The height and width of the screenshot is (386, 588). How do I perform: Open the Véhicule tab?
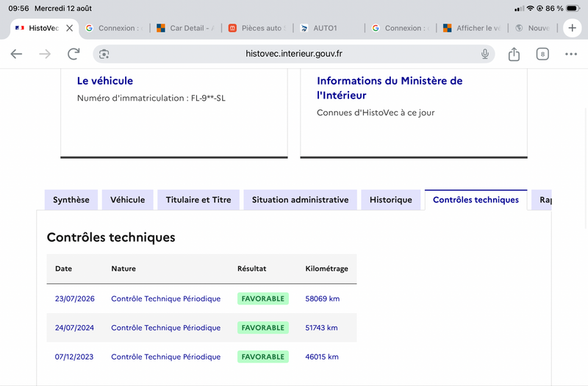127,200
